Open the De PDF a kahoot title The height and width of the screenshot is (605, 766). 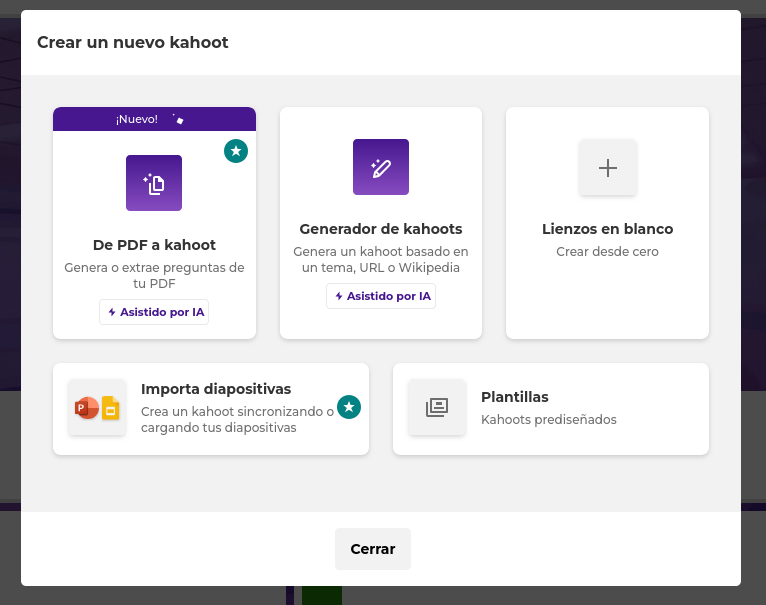(154, 245)
